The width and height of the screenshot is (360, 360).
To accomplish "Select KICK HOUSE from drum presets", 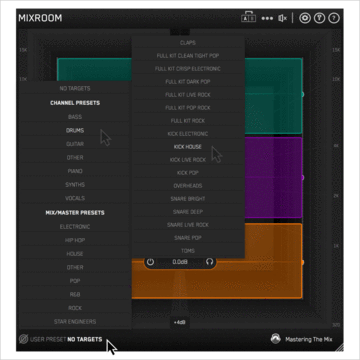I will 188,147.
